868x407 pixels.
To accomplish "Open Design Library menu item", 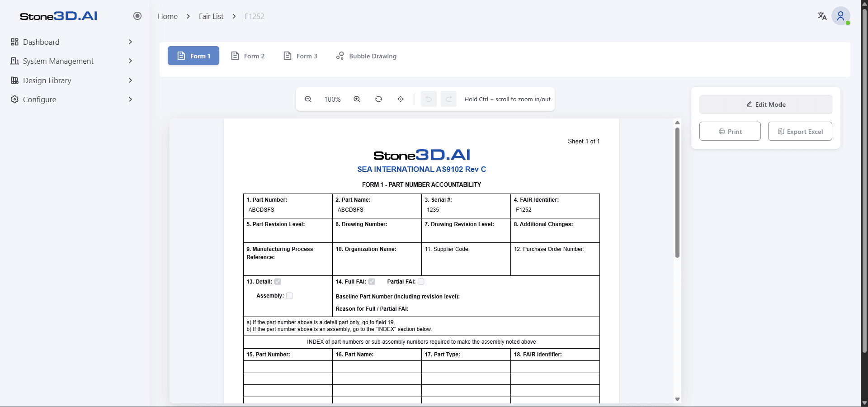I will [x=72, y=80].
